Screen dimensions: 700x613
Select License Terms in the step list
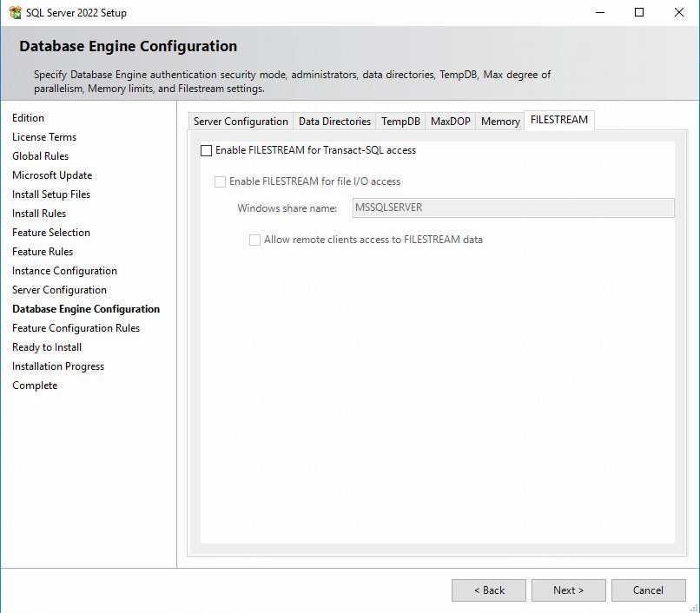(x=44, y=137)
